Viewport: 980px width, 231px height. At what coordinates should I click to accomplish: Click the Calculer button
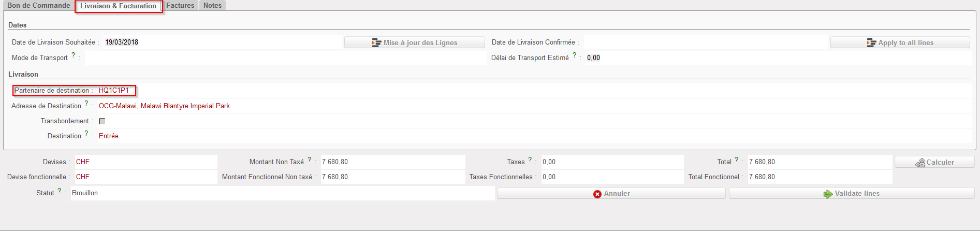pyautogui.click(x=934, y=162)
